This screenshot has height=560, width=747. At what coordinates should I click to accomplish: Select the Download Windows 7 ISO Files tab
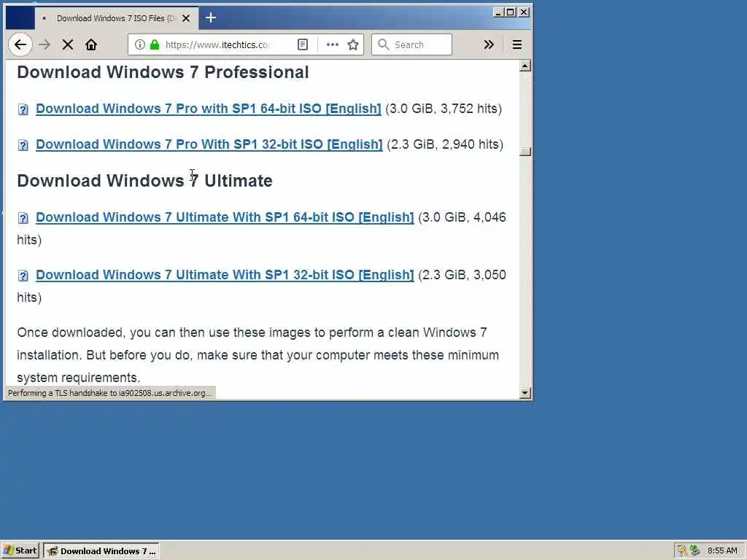coord(116,18)
